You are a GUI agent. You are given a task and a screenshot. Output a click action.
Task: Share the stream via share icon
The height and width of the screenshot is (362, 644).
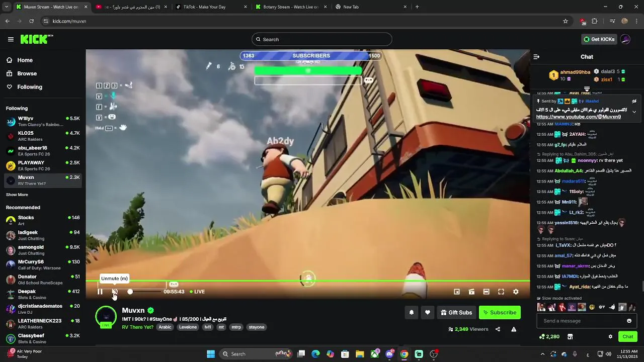pos(498,329)
